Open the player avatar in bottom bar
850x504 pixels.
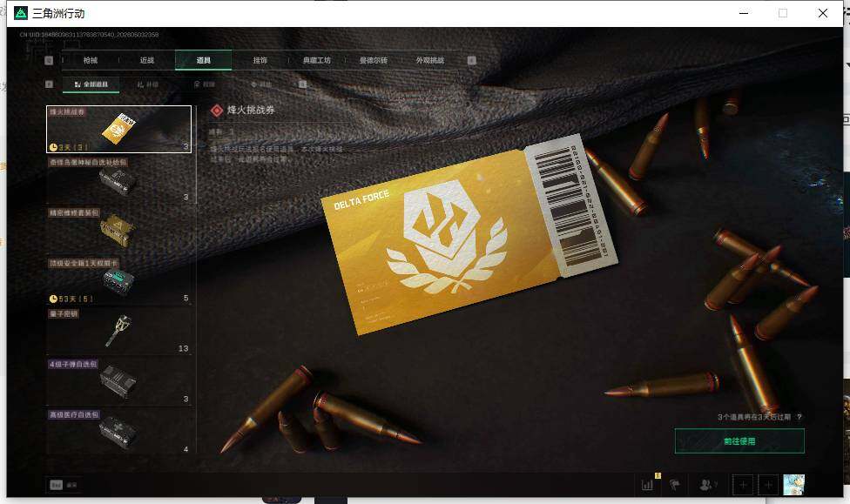793,485
